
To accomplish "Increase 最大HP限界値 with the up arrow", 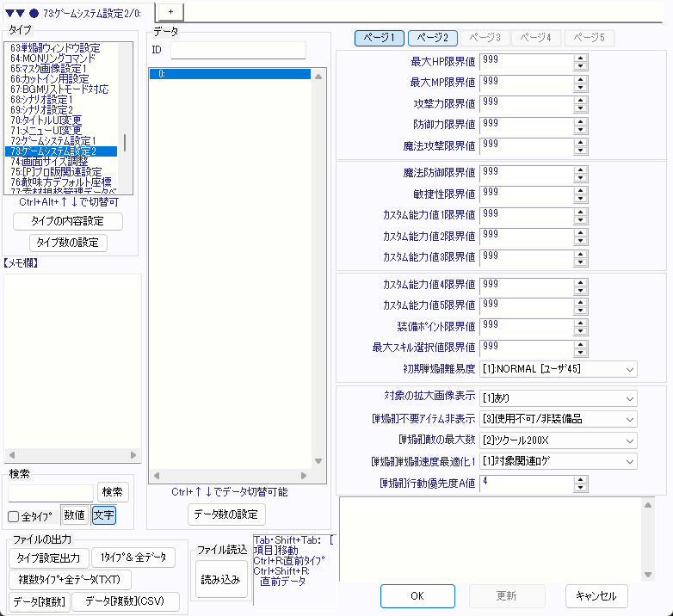I will (x=580, y=58).
